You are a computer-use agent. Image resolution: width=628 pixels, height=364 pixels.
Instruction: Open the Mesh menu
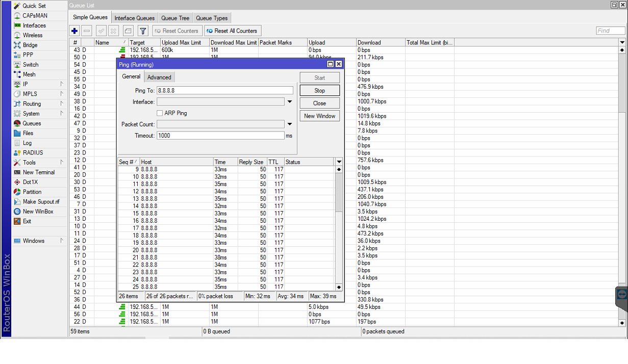(x=29, y=74)
